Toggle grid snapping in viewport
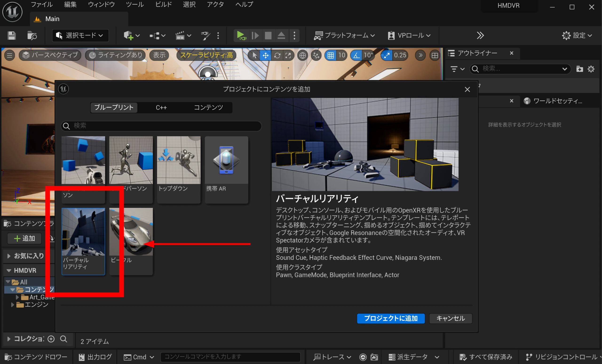This screenshot has height=364, width=602. (x=331, y=55)
